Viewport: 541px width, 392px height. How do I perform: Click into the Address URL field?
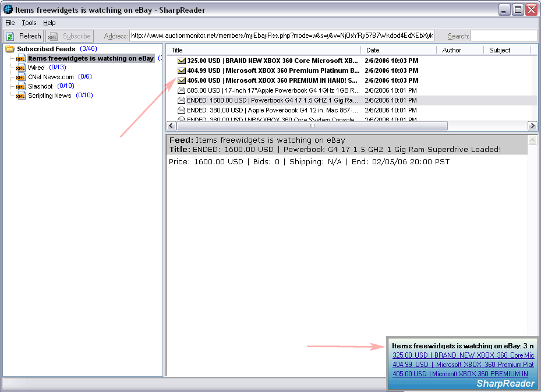[x=282, y=36]
